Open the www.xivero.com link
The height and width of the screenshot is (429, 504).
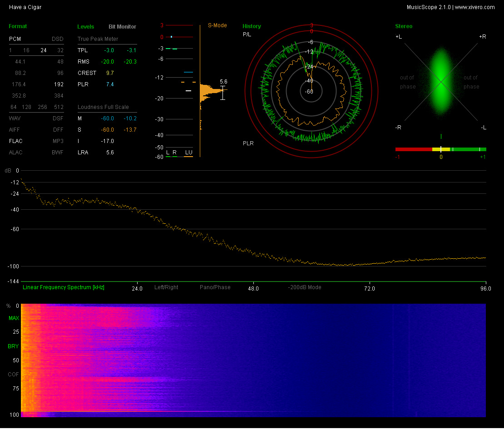tap(475, 7)
